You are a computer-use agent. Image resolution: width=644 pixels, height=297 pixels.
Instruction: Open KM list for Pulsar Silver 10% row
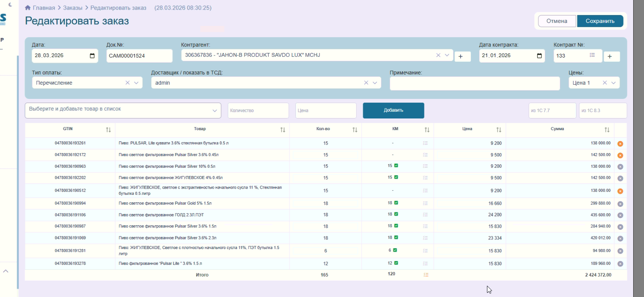click(x=425, y=166)
